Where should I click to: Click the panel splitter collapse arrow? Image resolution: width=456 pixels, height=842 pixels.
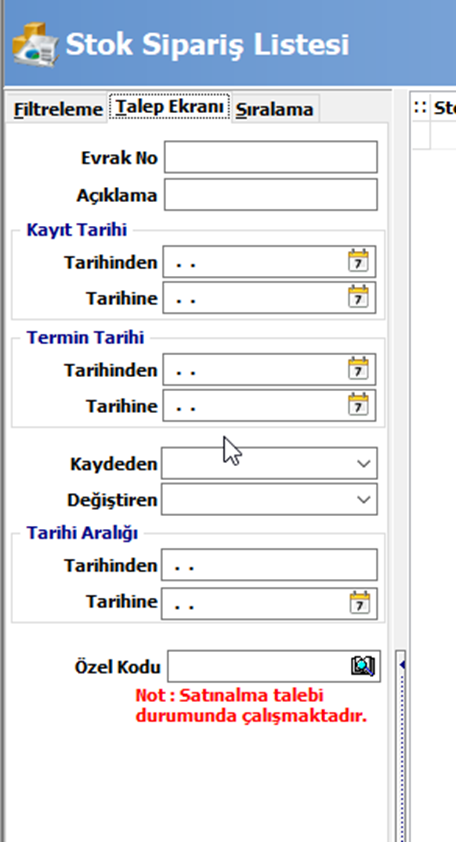(402, 665)
